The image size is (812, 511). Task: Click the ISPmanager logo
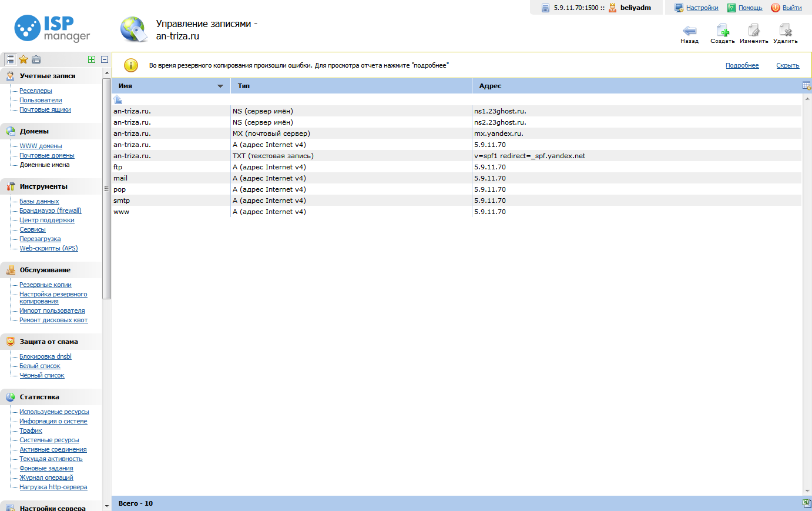pos(52,29)
